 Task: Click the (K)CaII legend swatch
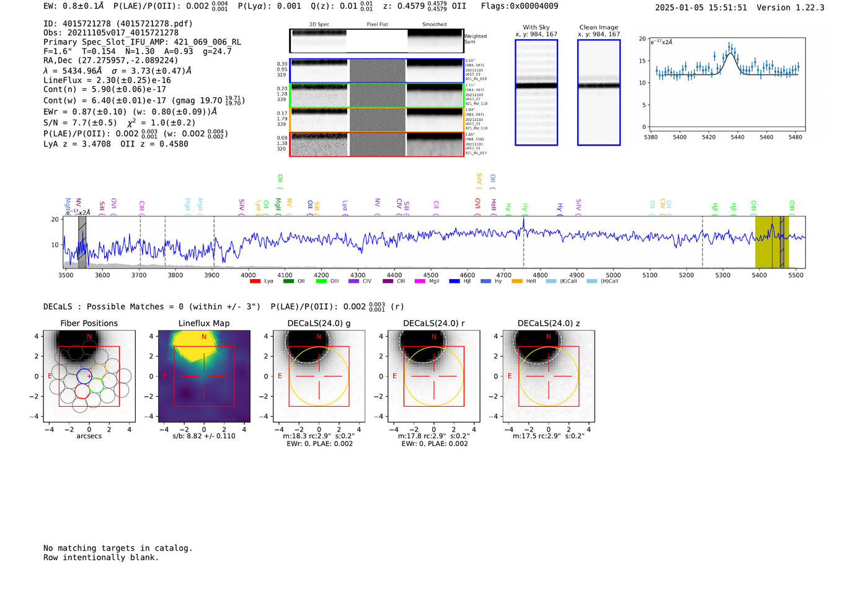(551, 282)
